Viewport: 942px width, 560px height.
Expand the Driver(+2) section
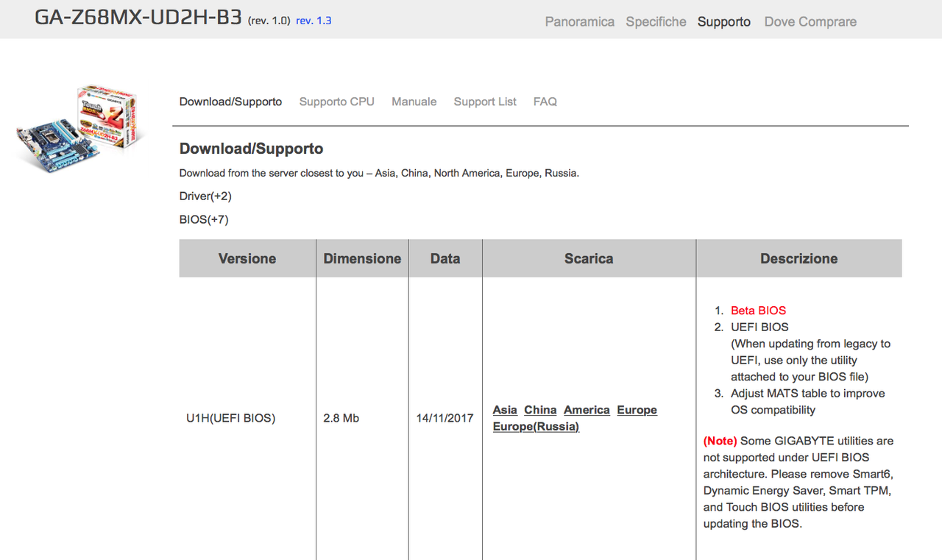pyautogui.click(x=205, y=196)
